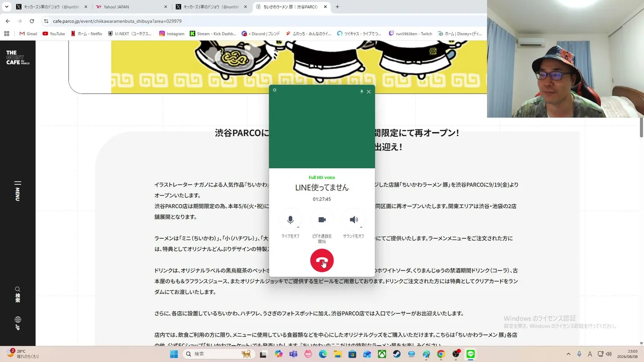The height and width of the screenshot is (362, 644).
Task: Open the Instagram bookmark
Action: (172, 34)
